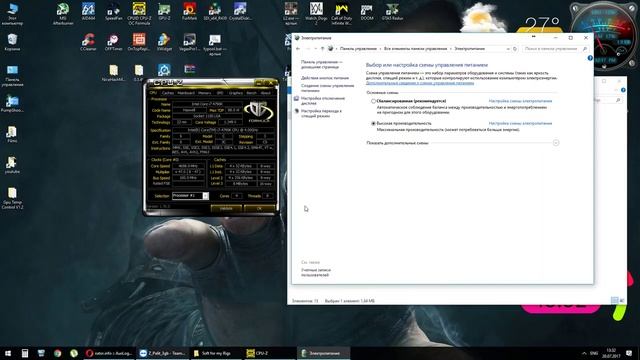The width and height of the screenshot is (640, 360).
Task: Switch to the Soft for my Rigs taskbar window
Action: tap(216, 353)
